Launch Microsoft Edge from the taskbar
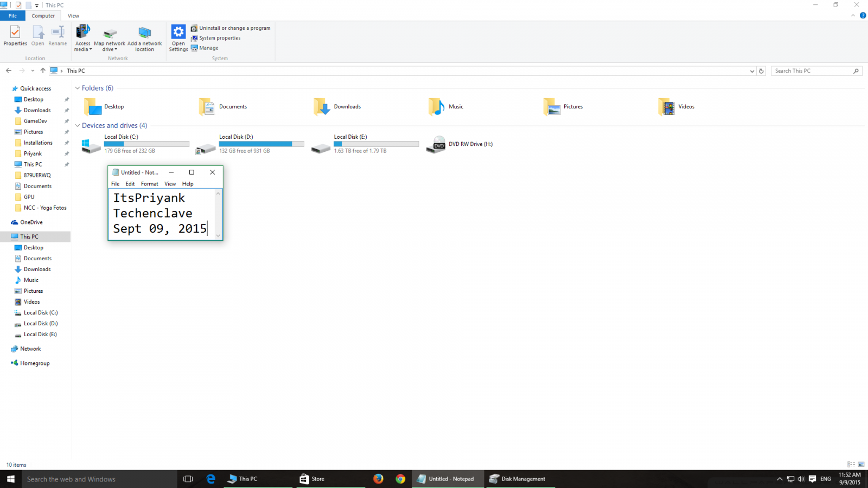868x488 pixels. (210, 479)
